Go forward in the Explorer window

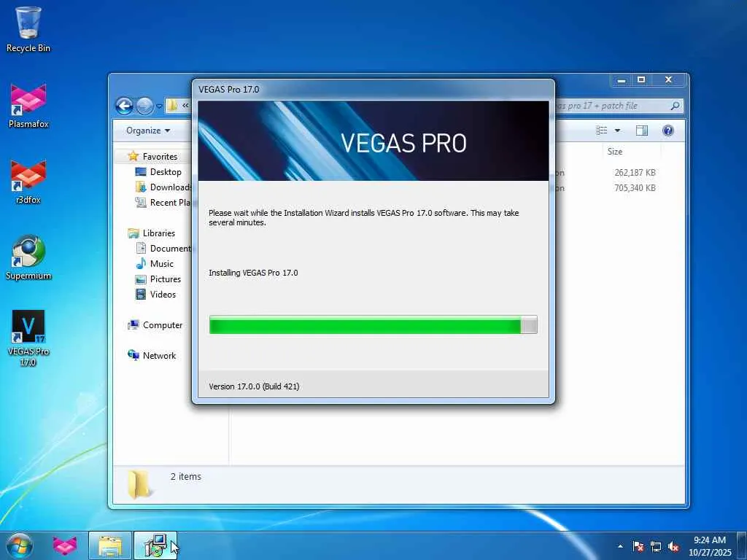(x=144, y=106)
